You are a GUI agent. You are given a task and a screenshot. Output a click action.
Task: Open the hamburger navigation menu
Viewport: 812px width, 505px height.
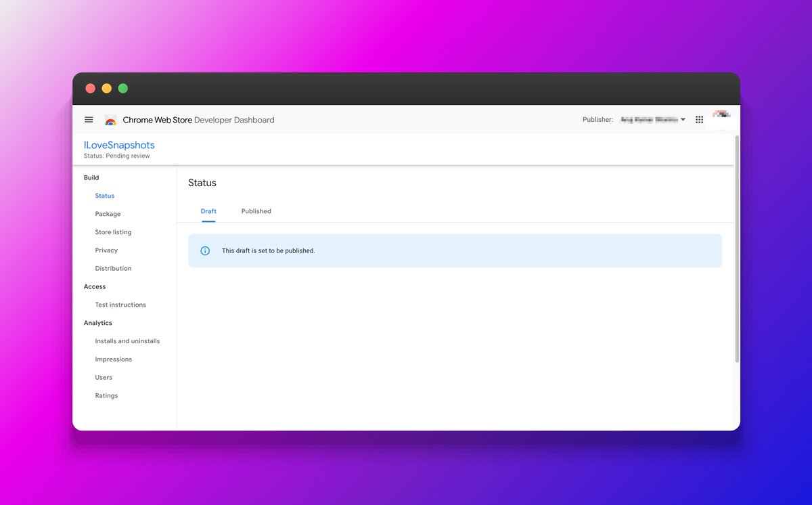click(x=89, y=120)
